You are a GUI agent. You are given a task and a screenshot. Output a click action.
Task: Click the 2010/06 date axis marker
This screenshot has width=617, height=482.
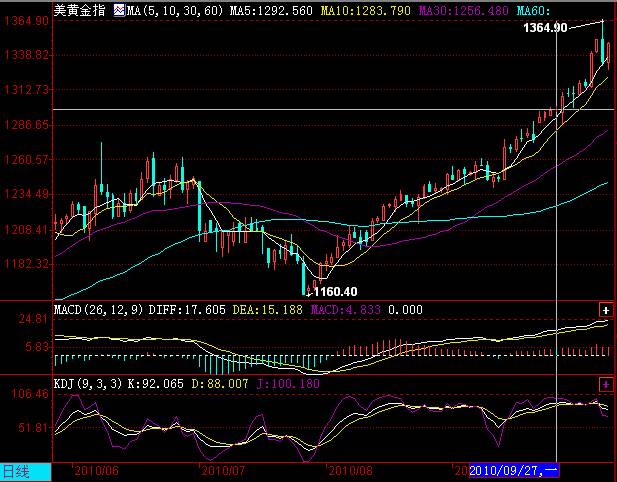pyautogui.click(x=96, y=471)
